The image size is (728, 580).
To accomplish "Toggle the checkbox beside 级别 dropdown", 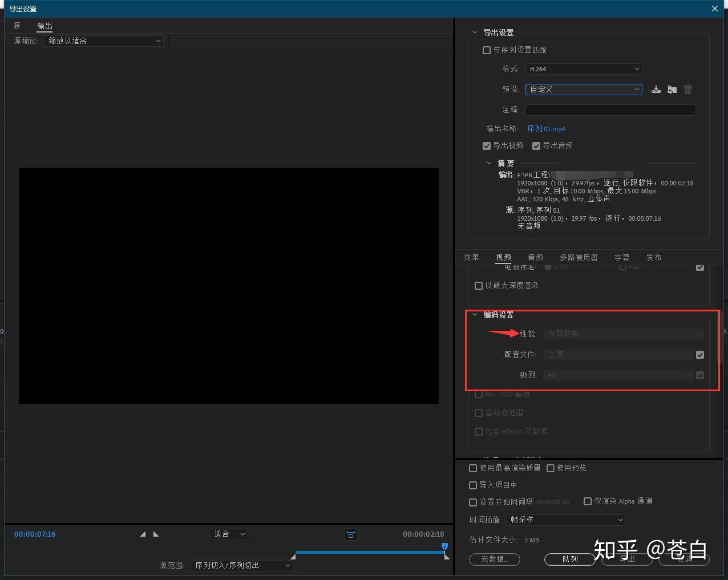I will coord(700,375).
